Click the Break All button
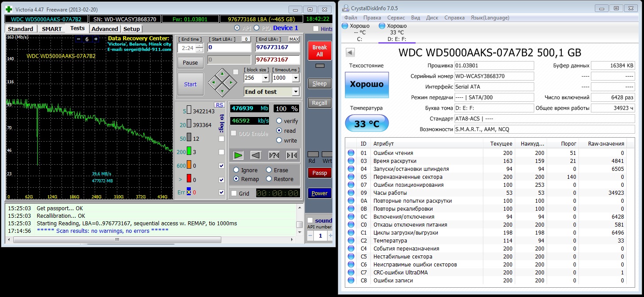The image size is (644, 297). pos(319,50)
